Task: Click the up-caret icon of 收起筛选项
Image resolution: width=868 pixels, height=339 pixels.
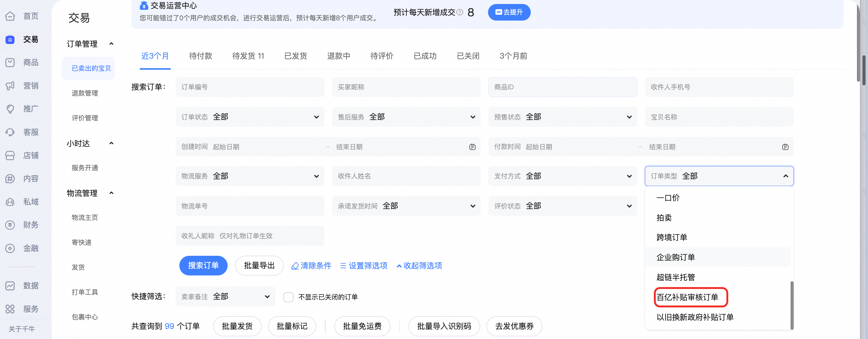Action: (x=399, y=266)
